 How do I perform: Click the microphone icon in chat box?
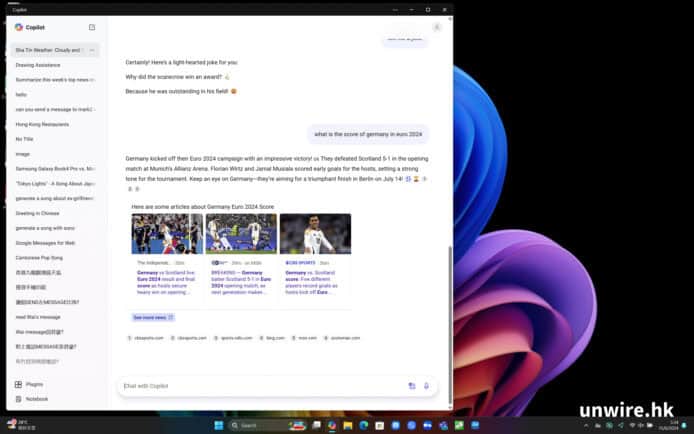tap(426, 386)
